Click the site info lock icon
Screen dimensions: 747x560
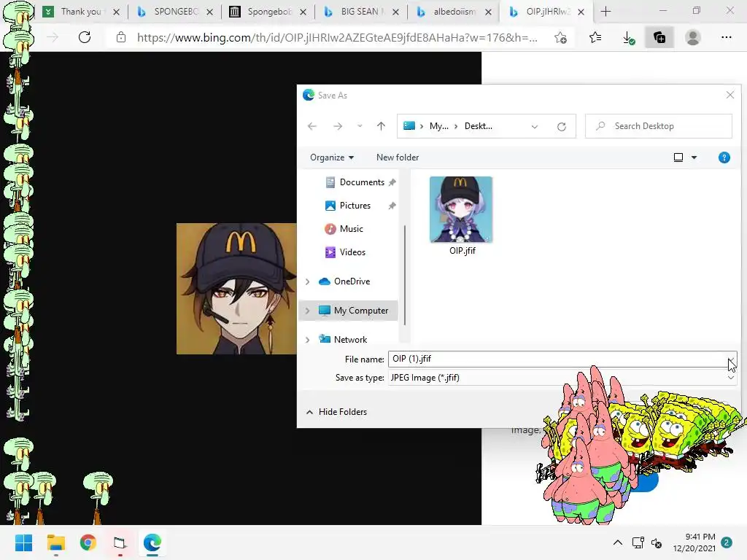pos(121,37)
